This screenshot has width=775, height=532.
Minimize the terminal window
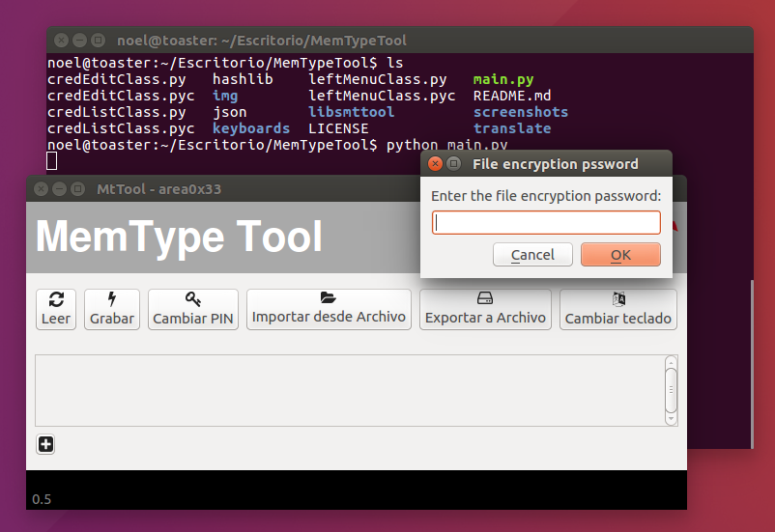79,40
